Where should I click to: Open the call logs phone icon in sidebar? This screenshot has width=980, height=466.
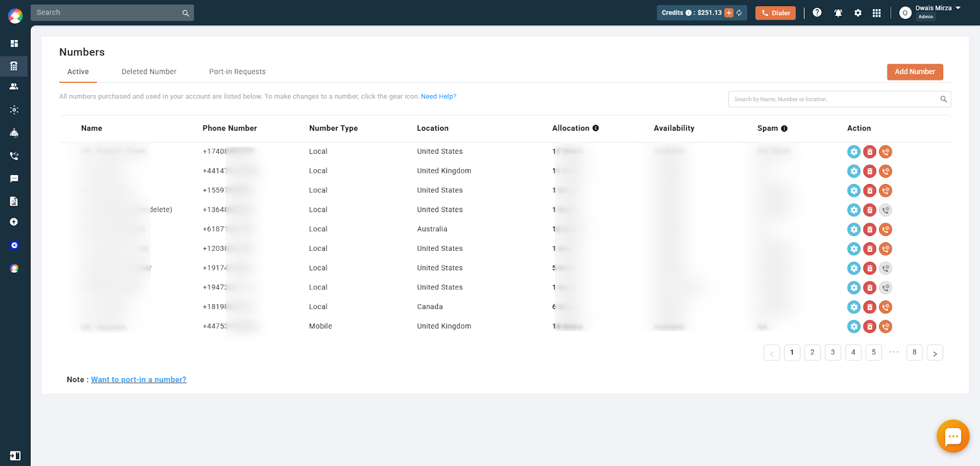point(14,156)
